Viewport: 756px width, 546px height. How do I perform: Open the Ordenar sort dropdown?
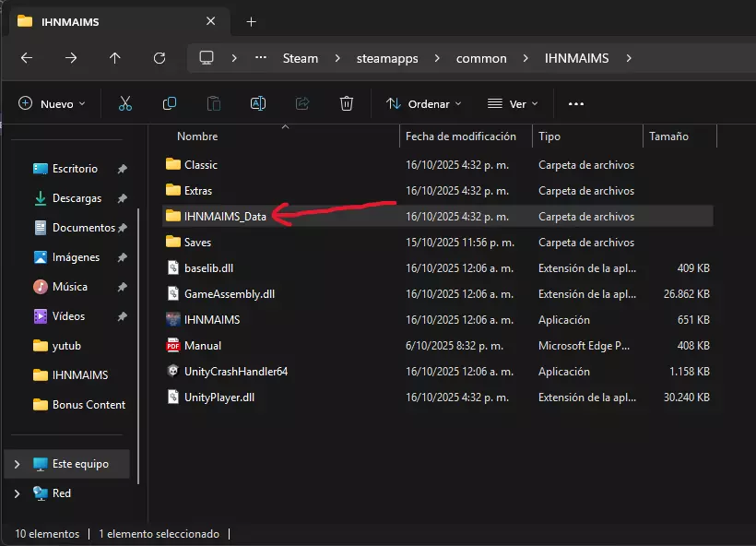click(424, 104)
